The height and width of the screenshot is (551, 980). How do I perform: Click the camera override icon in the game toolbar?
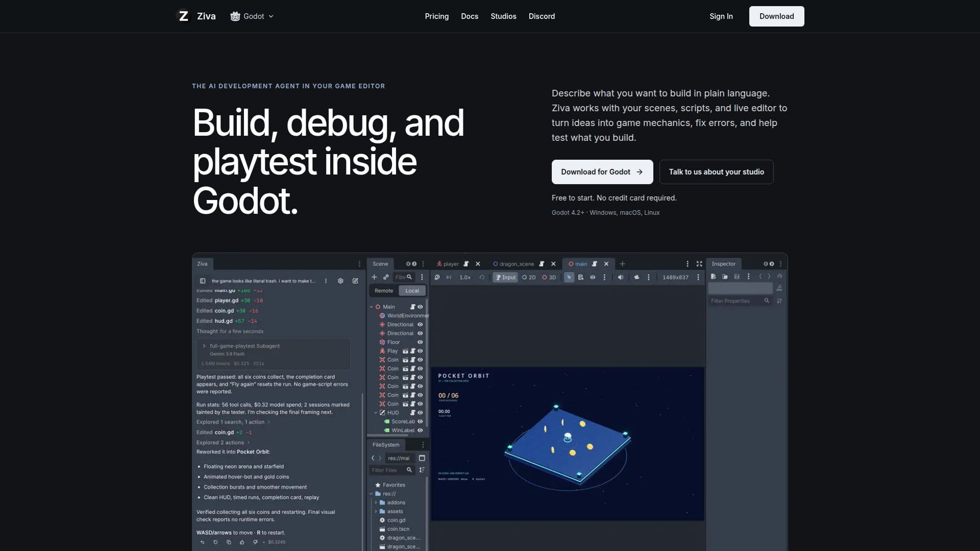tap(636, 277)
